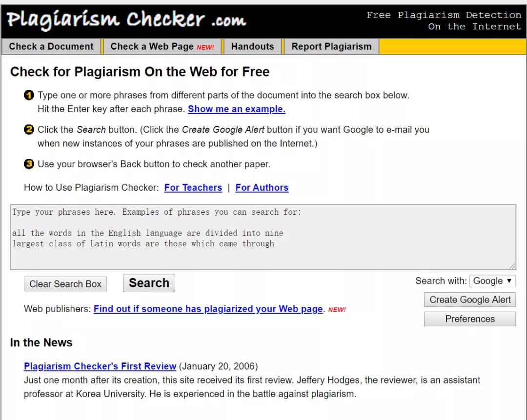Image resolution: width=527 pixels, height=420 pixels.
Task: Click the 'Check for Plagiarism On the Web' heading
Action: 140,72
